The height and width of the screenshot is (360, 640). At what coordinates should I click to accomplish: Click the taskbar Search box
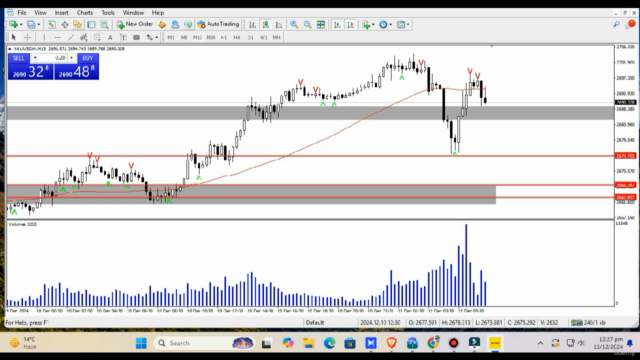tap(204, 343)
